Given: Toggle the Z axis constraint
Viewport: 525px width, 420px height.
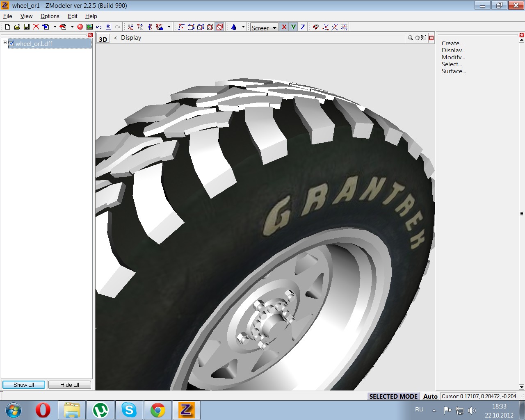Looking at the screenshot, I should click(x=303, y=27).
